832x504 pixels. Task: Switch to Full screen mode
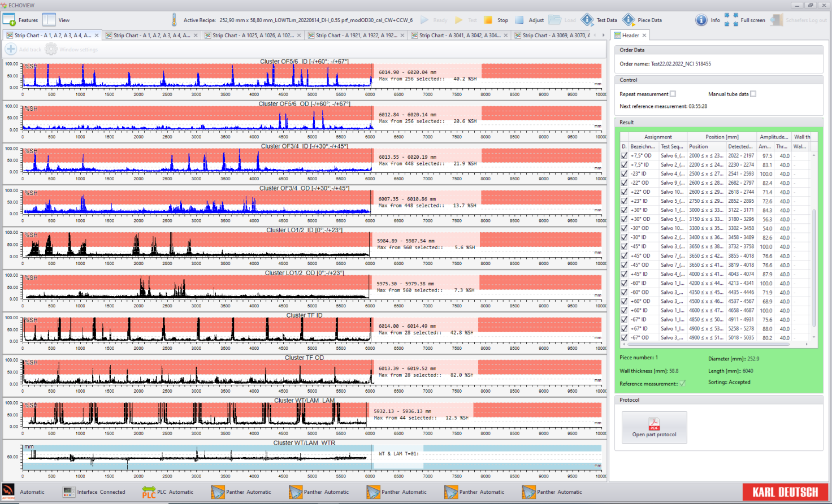point(731,20)
